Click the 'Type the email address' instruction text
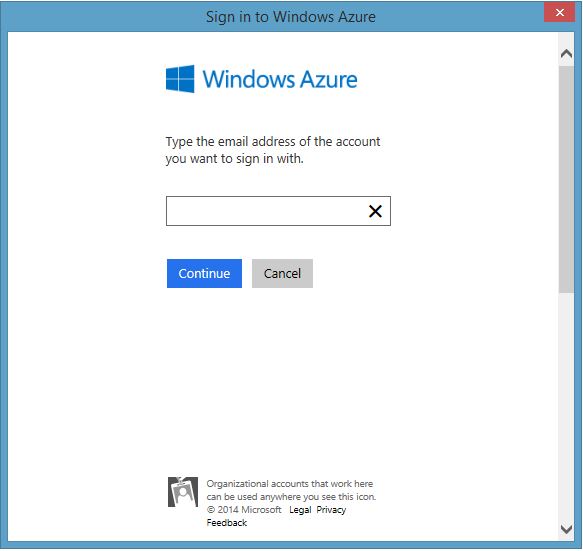Viewport: 583px width, 551px height. tap(273, 150)
